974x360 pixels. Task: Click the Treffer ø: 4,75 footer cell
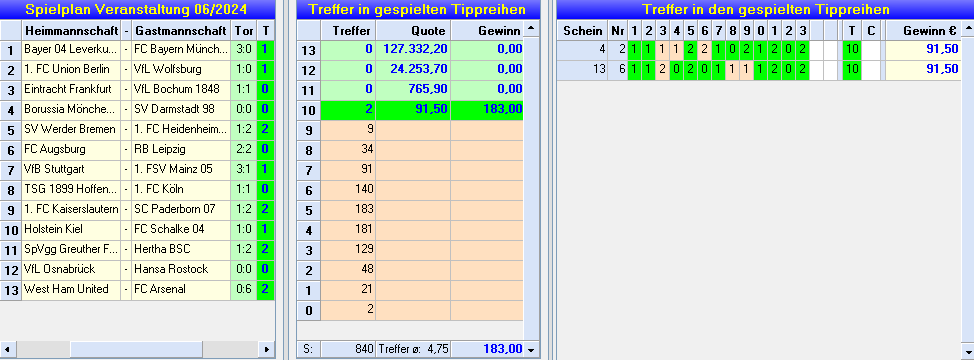click(413, 349)
